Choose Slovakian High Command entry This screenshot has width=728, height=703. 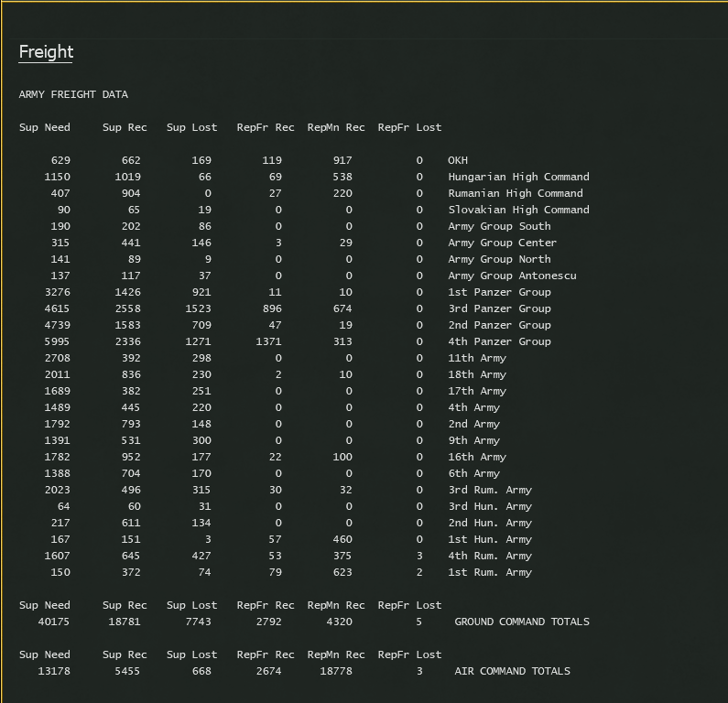518,210
